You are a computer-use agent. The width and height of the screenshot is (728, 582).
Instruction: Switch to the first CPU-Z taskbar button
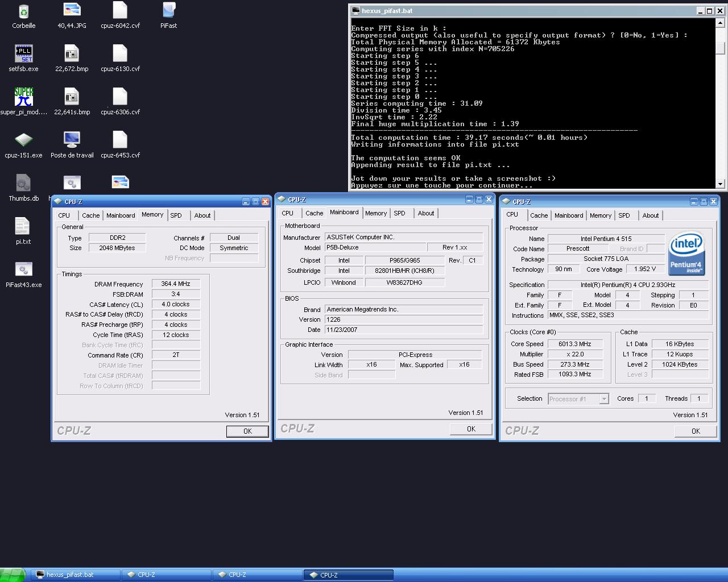coord(166,575)
